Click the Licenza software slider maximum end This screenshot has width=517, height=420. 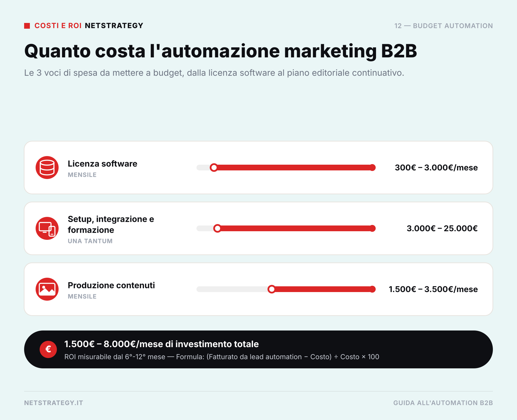373,168
